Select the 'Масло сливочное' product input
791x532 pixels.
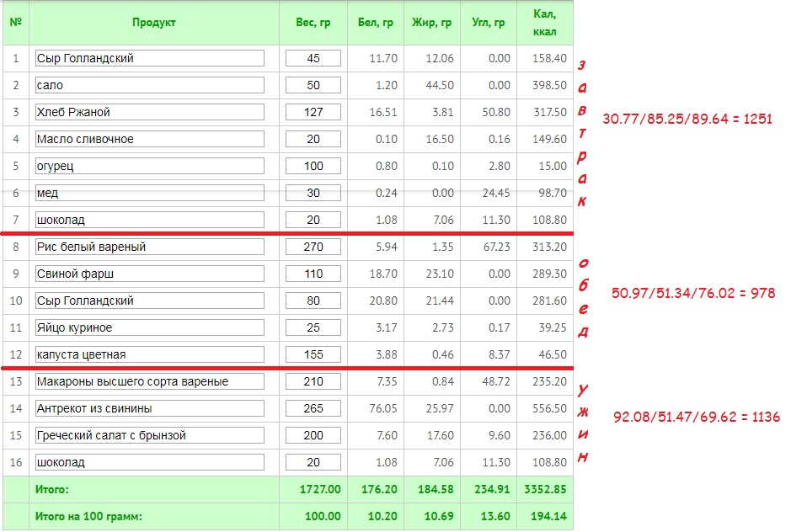click(150, 139)
